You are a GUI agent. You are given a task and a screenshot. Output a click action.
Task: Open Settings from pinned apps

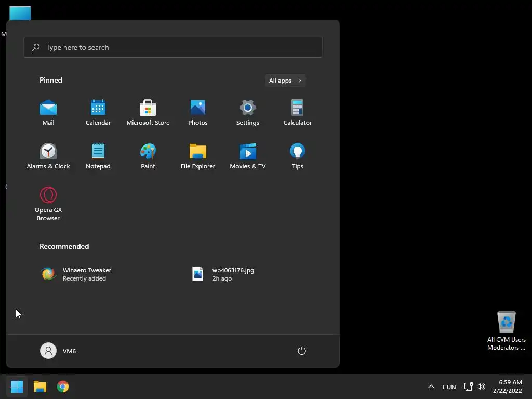248,113
